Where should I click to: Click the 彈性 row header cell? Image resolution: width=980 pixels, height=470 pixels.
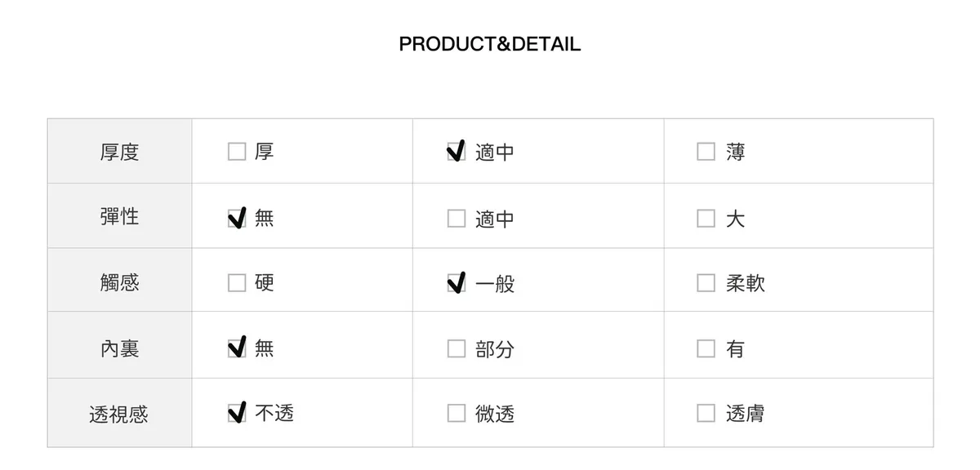[119, 216]
